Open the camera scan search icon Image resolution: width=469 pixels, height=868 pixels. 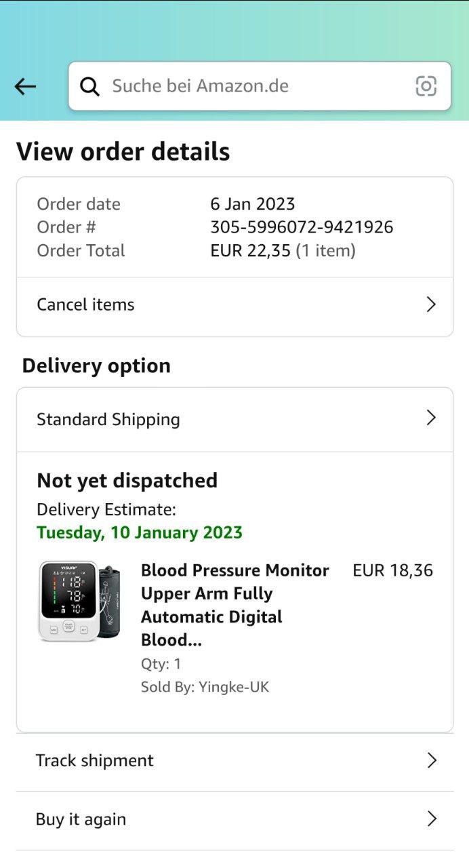pos(426,86)
